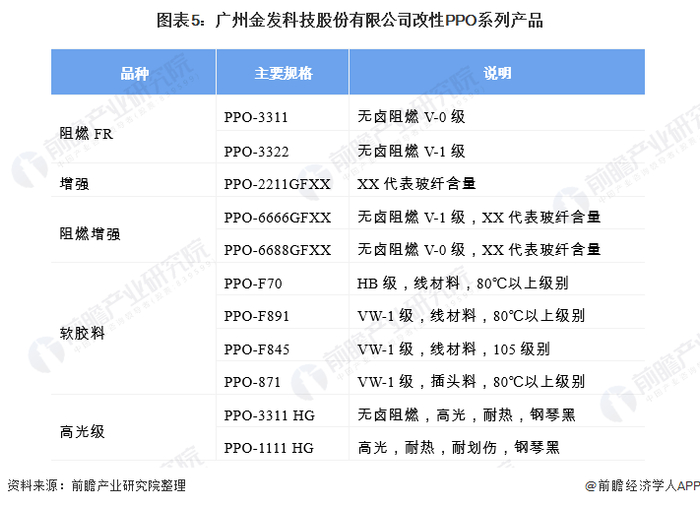Click the '@前瞻经济学人APP' credit text
This screenshot has width=700, height=506.
(642, 485)
